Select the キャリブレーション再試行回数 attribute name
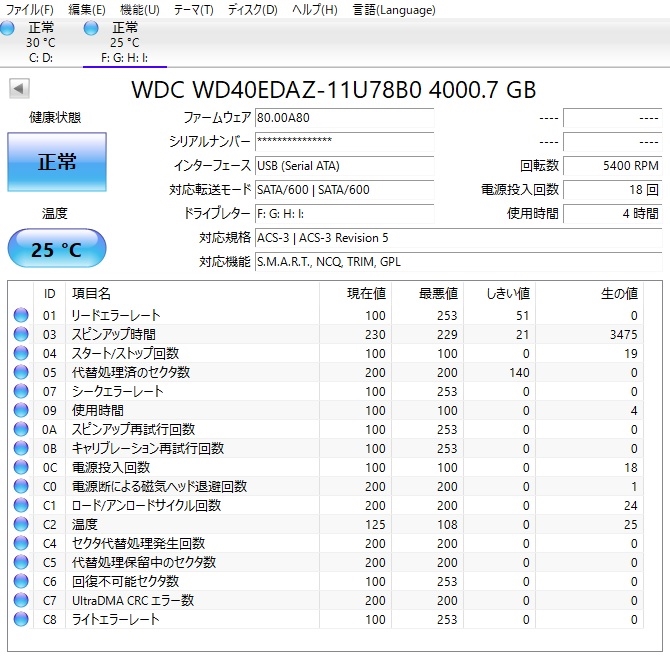Viewport: 670px width, 660px height. click(x=148, y=449)
